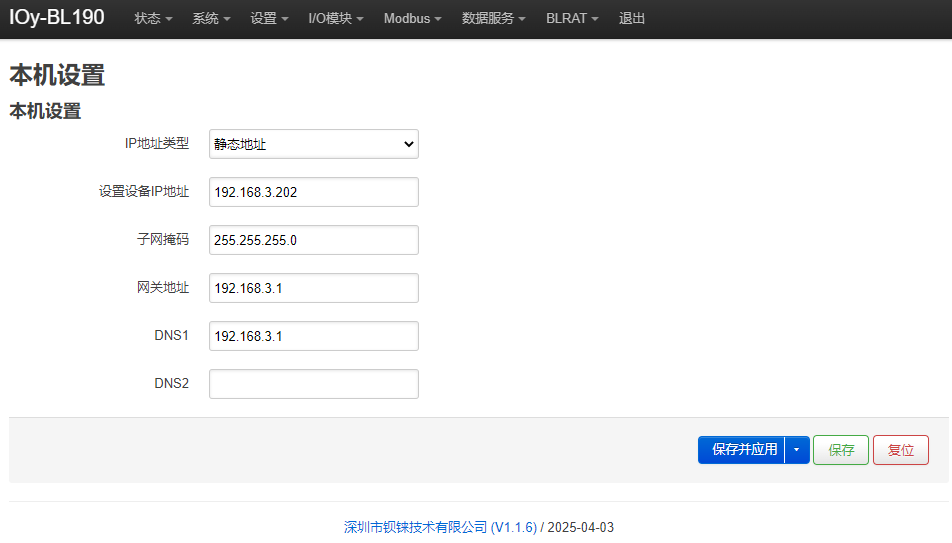Click the IOy-BL190 brand title

click(56, 17)
